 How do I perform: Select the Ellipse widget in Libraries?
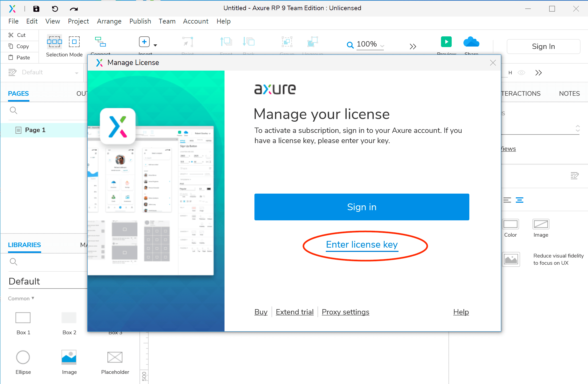23,357
